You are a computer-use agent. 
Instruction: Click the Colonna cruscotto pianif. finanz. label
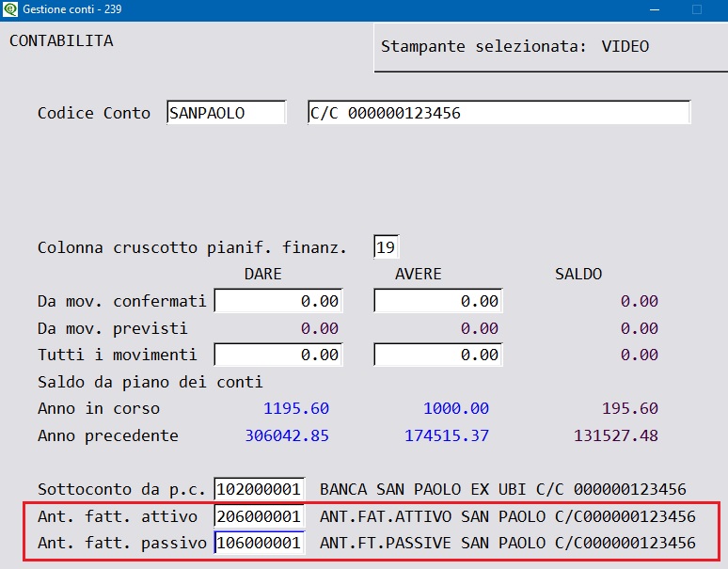(192, 247)
